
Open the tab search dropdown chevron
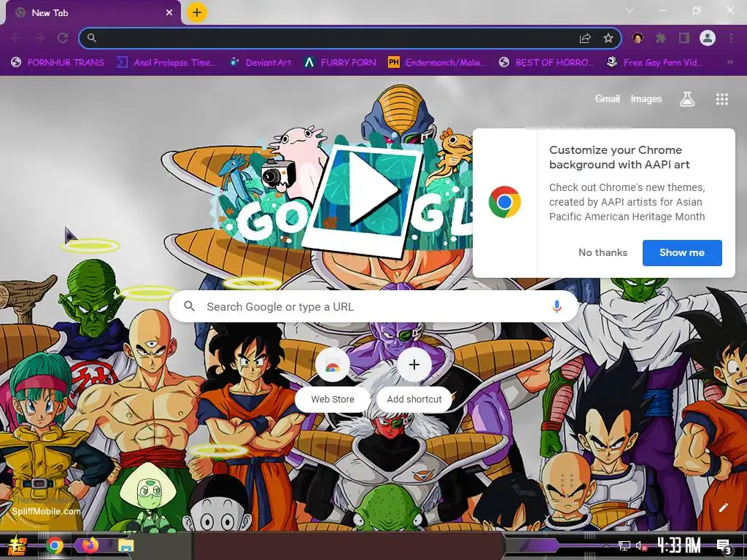tap(630, 10)
